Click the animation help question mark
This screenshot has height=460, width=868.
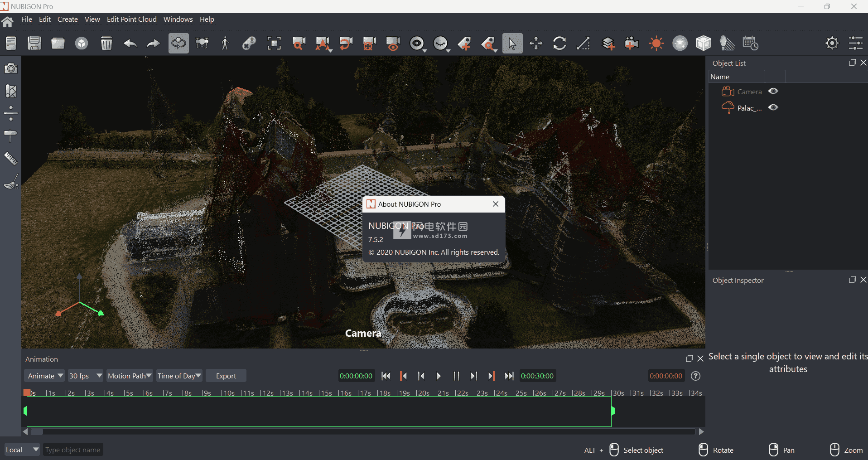point(696,376)
